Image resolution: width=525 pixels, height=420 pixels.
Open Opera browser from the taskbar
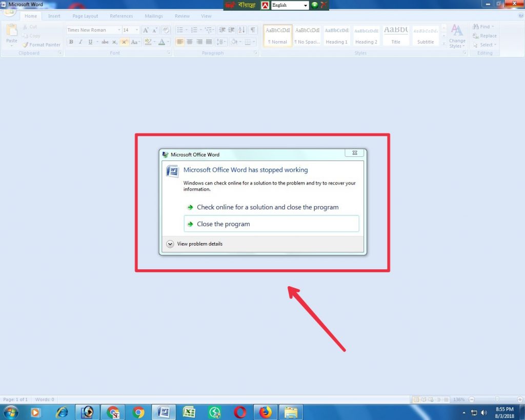[x=240, y=412]
